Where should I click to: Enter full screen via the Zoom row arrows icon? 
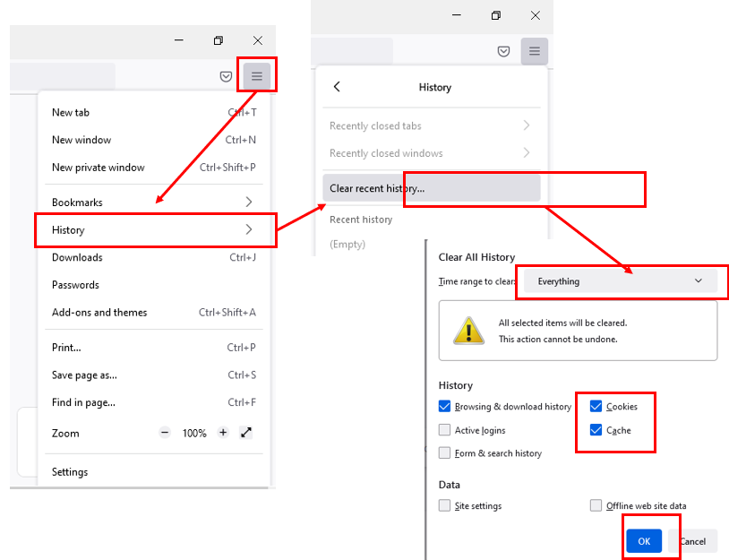pos(246,433)
